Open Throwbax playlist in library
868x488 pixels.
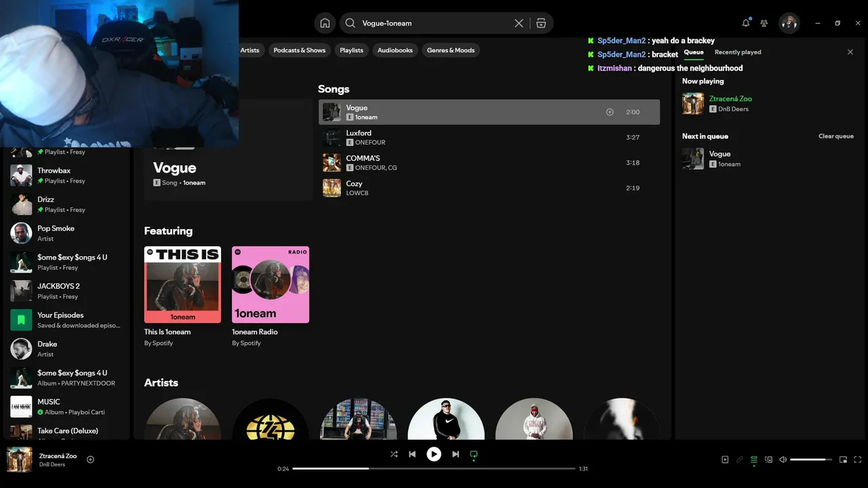point(66,176)
